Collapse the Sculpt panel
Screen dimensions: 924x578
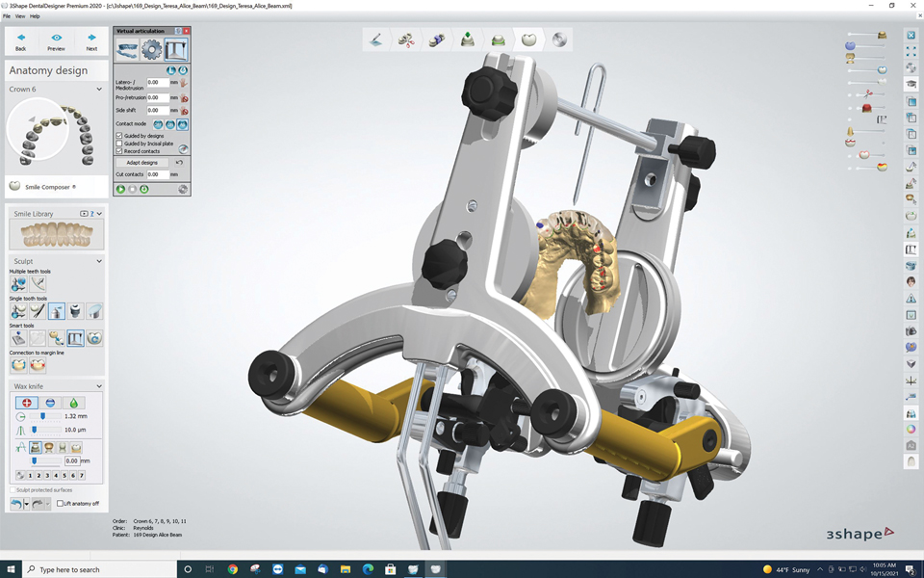pyautogui.click(x=99, y=261)
